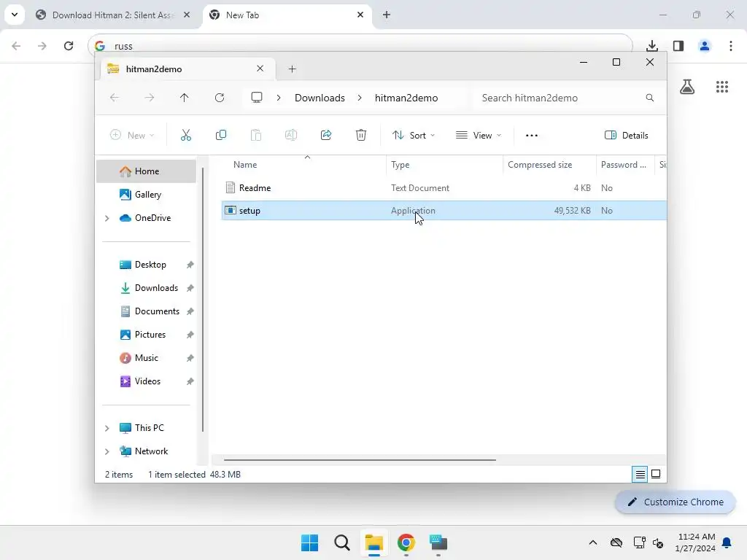
Task: Open Gallery in navigation pane
Action: [146, 194]
